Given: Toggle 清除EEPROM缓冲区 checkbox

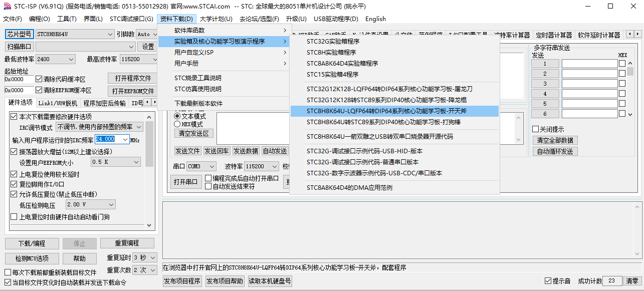Looking at the screenshot, I should click(39, 90).
